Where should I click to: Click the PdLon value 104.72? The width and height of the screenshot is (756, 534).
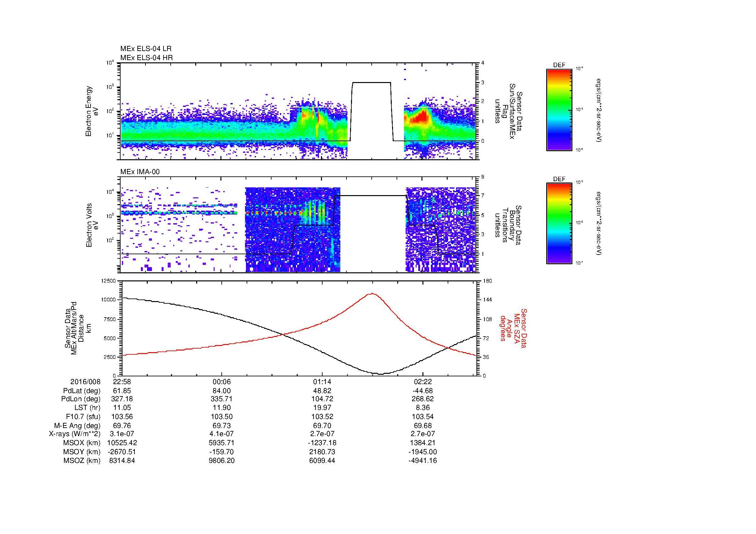pos(322,399)
